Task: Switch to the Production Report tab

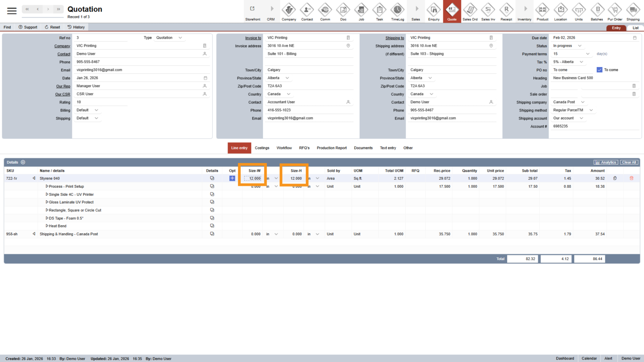Action: pyautogui.click(x=332, y=148)
